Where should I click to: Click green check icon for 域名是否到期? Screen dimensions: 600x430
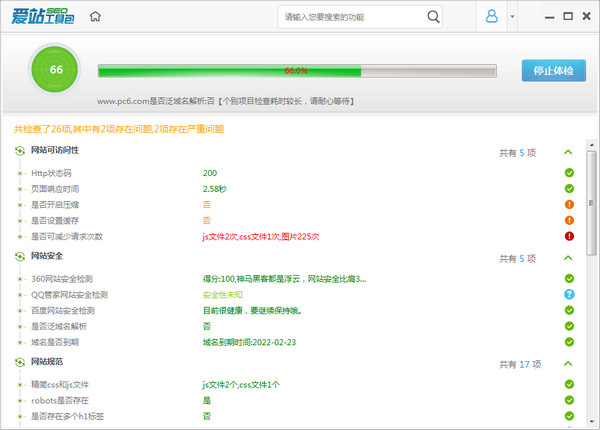pos(569,342)
